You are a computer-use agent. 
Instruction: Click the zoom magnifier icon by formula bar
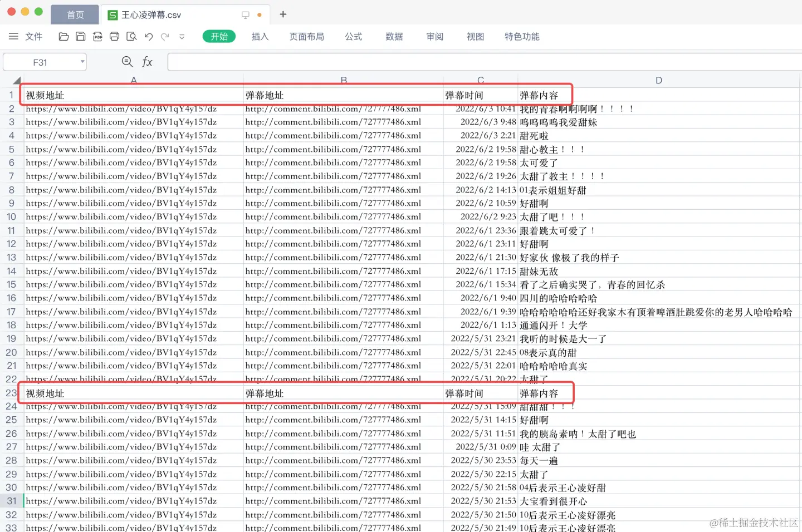(127, 62)
